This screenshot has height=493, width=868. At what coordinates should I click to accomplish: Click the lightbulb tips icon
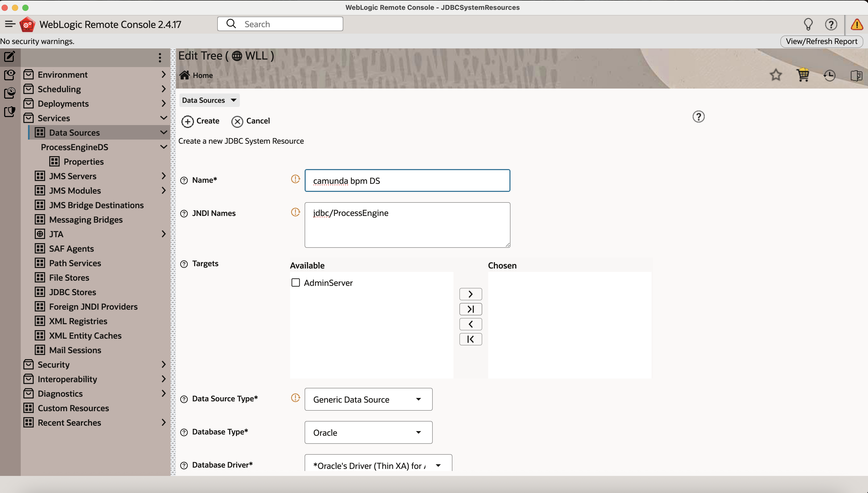pos(808,24)
